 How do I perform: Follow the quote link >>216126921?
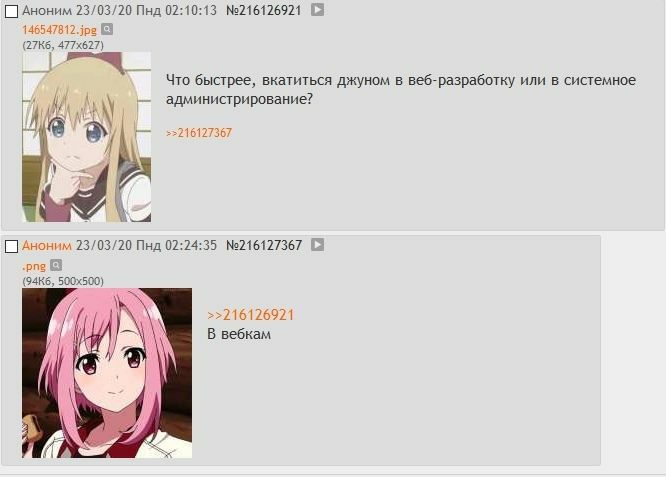(251, 315)
